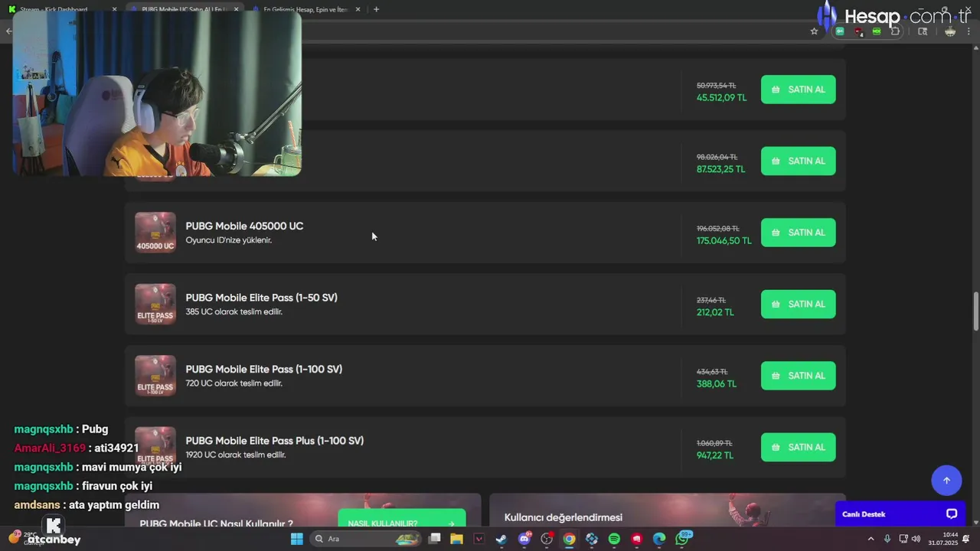Open Steam from the taskbar

[501, 539]
